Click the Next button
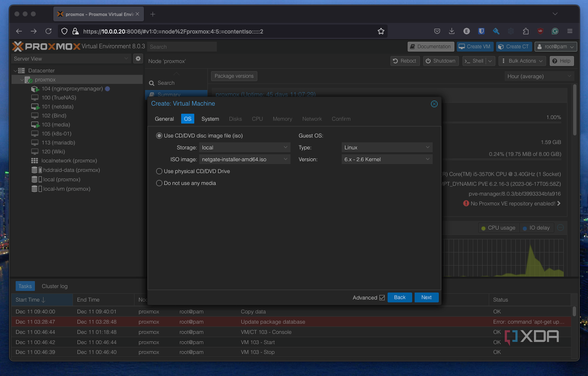 click(x=426, y=298)
